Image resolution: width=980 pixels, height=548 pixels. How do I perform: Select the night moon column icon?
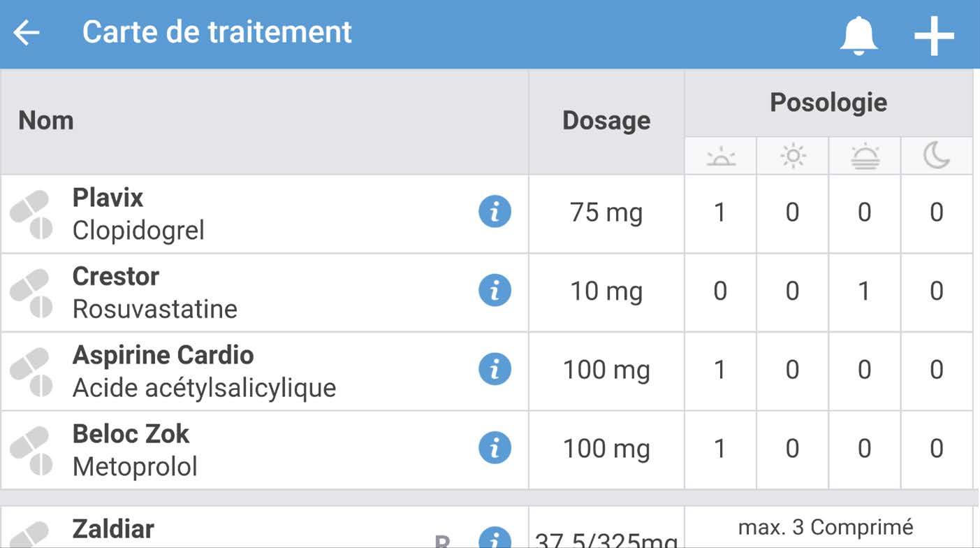pos(937,156)
